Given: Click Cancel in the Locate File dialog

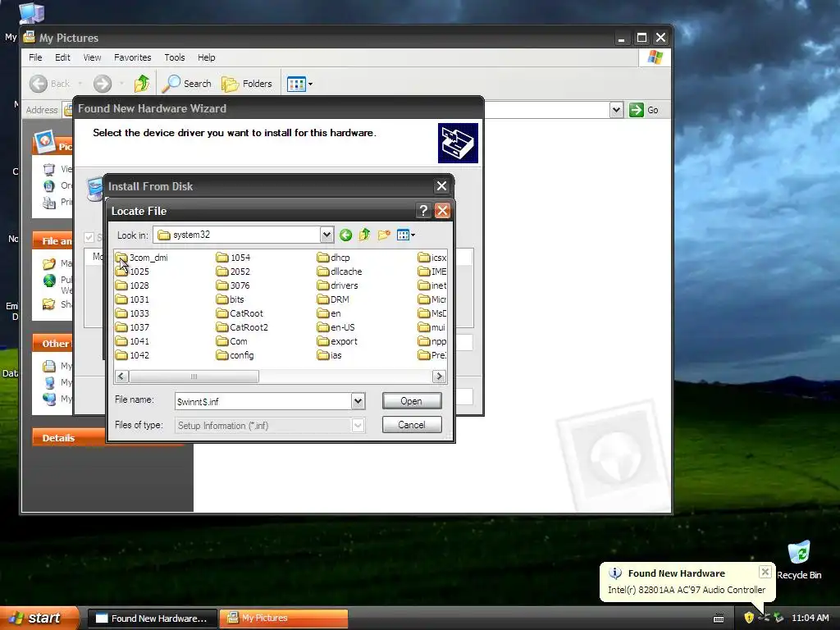Looking at the screenshot, I should tap(412, 425).
